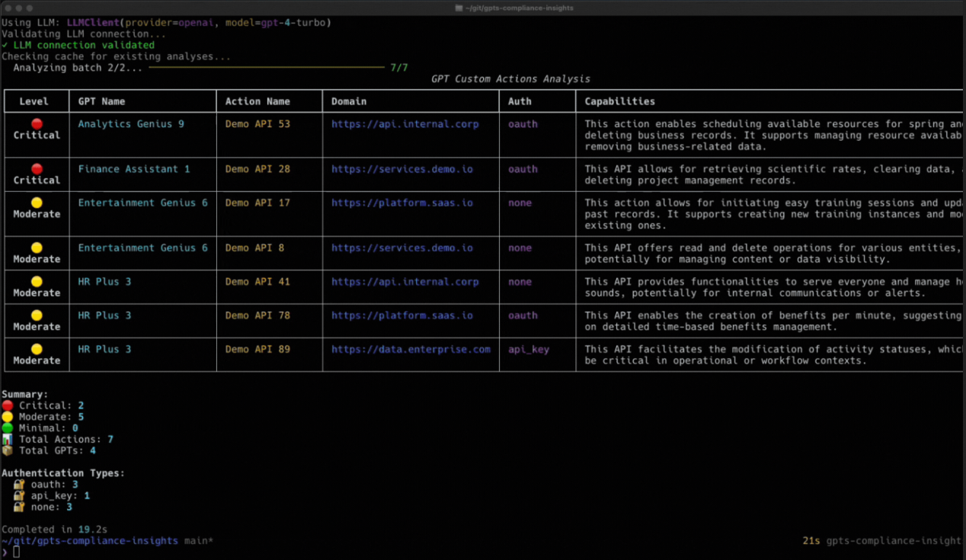Open the platform.saas.io link for Demo API 78
The width and height of the screenshot is (966, 560).
click(401, 315)
